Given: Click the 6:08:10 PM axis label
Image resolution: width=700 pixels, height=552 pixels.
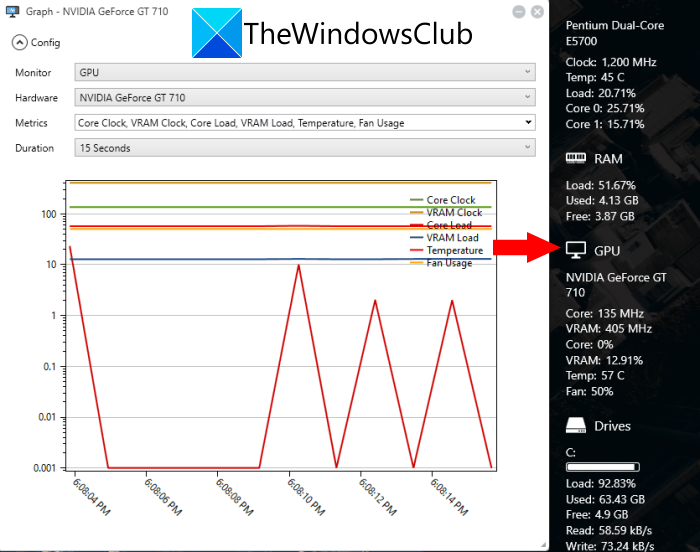Looking at the screenshot, I should click(x=306, y=497).
